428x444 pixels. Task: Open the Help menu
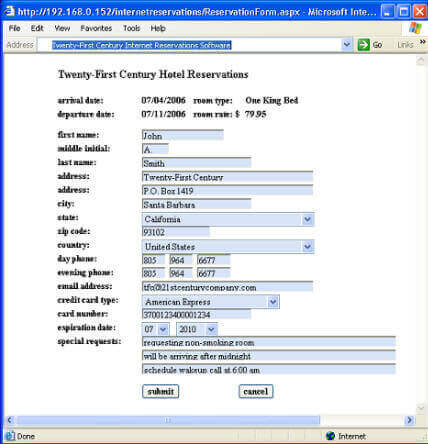pyautogui.click(x=158, y=28)
